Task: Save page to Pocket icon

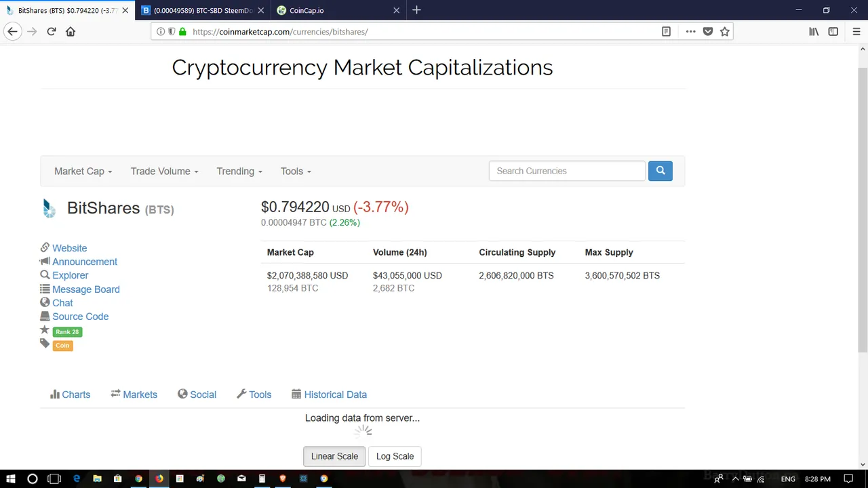Action: click(708, 32)
